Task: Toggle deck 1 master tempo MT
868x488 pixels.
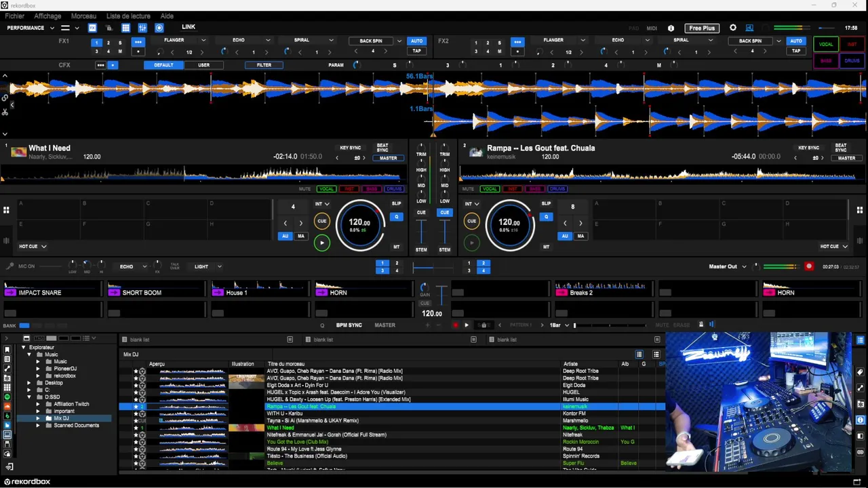Action: (396, 247)
